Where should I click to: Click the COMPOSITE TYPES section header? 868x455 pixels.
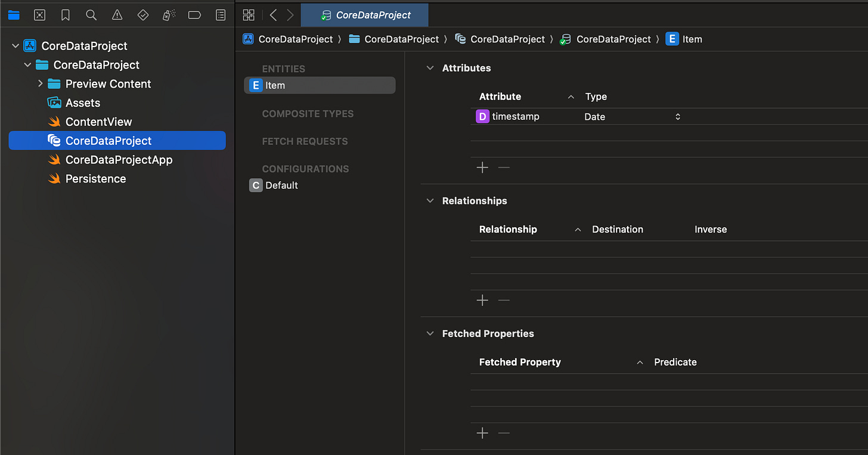tap(308, 114)
